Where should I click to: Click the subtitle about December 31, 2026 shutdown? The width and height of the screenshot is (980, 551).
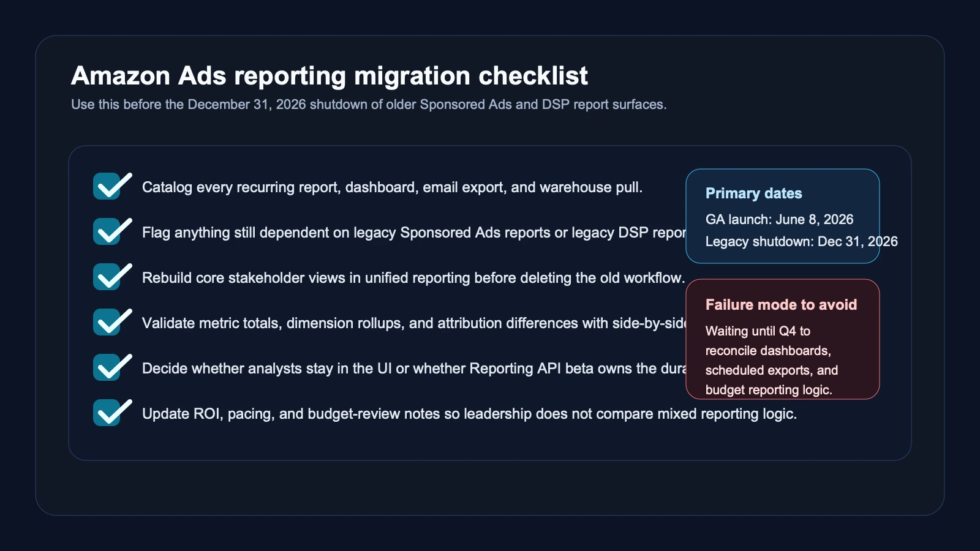click(x=369, y=105)
